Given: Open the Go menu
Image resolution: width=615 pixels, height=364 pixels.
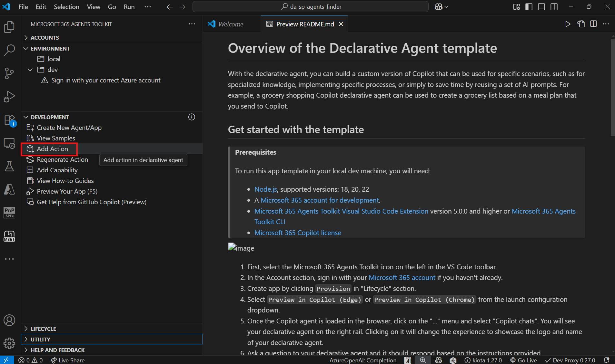Looking at the screenshot, I should point(112,7).
